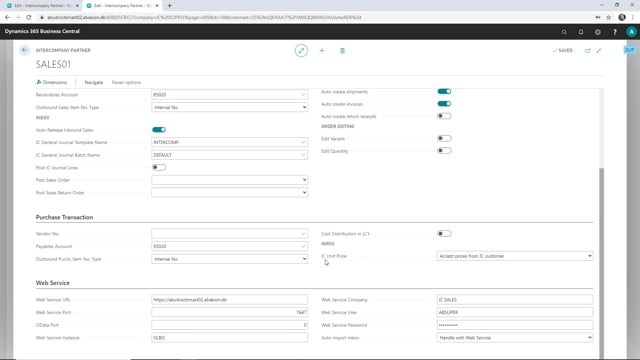Image resolution: width=640 pixels, height=360 pixels.
Task: Expand the Post Sales Order dropdown
Action: point(229,180)
